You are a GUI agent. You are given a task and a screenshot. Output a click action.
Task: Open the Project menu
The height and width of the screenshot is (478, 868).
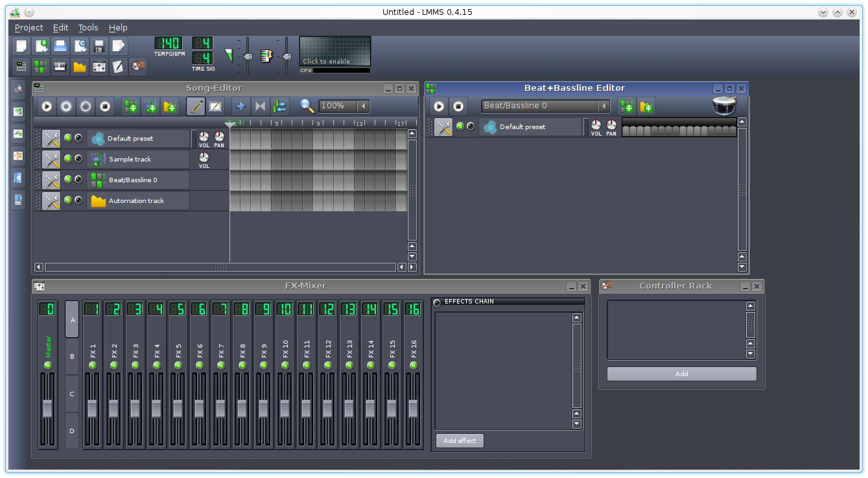pos(29,28)
